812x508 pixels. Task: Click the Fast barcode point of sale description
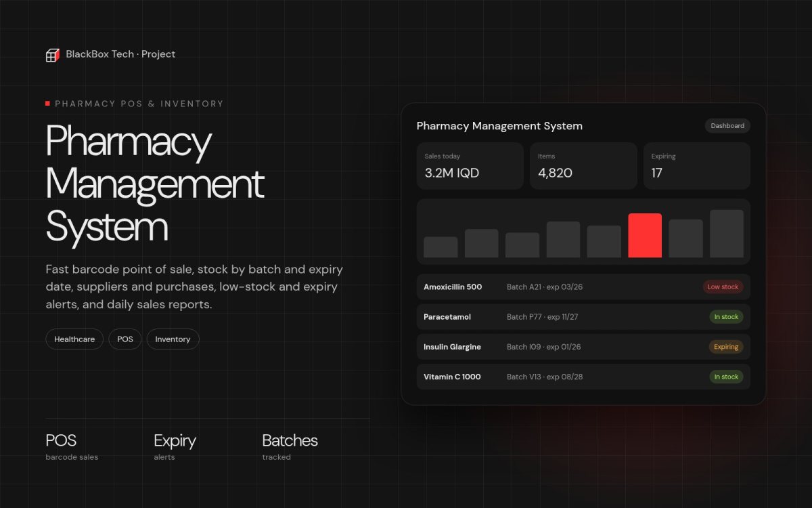click(x=194, y=287)
